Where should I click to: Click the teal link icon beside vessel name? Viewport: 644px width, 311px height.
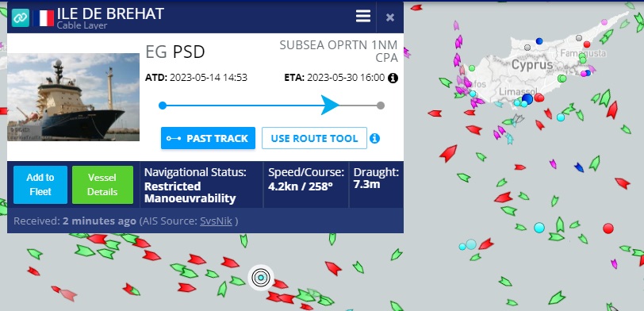click(x=20, y=18)
